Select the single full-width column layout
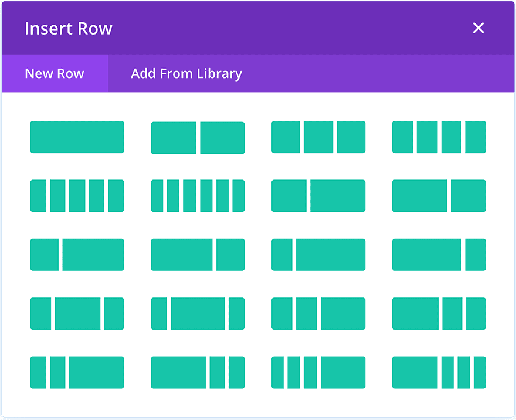 (x=77, y=137)
